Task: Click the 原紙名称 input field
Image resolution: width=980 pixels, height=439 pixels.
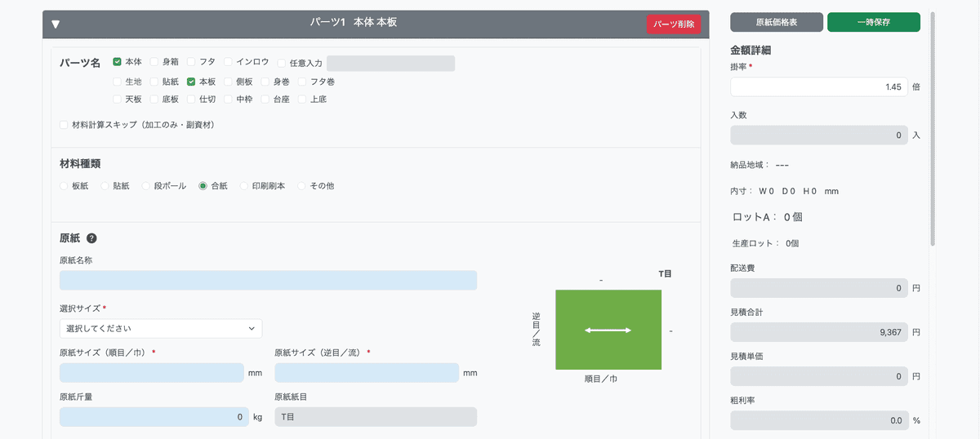Action: 268,281
